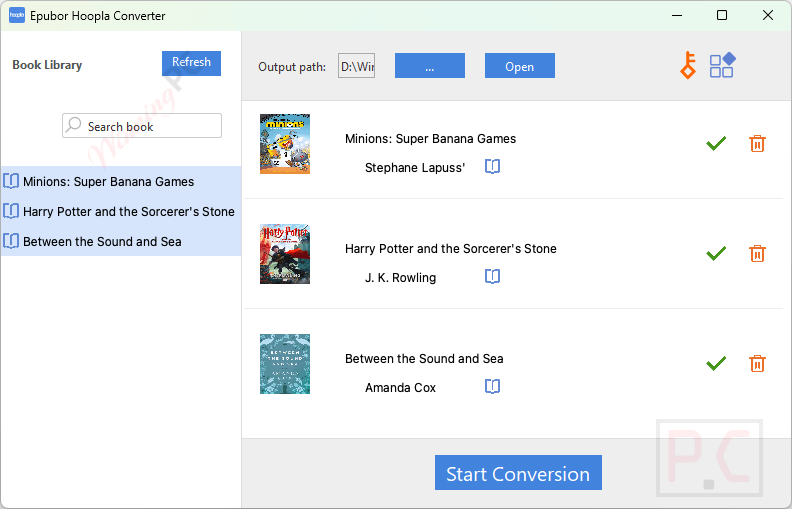Click the search magnifier icon
This screenshot has height=509, width=793.
pos(74,124)
